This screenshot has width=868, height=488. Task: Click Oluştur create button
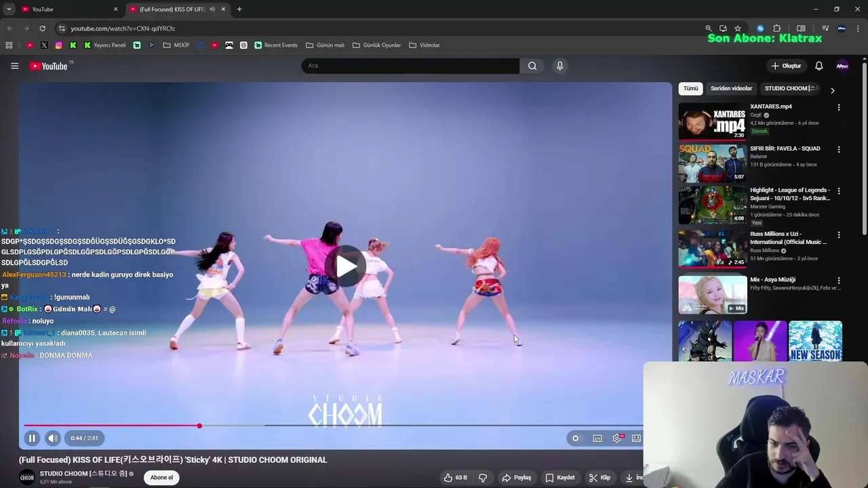point(787,66)
